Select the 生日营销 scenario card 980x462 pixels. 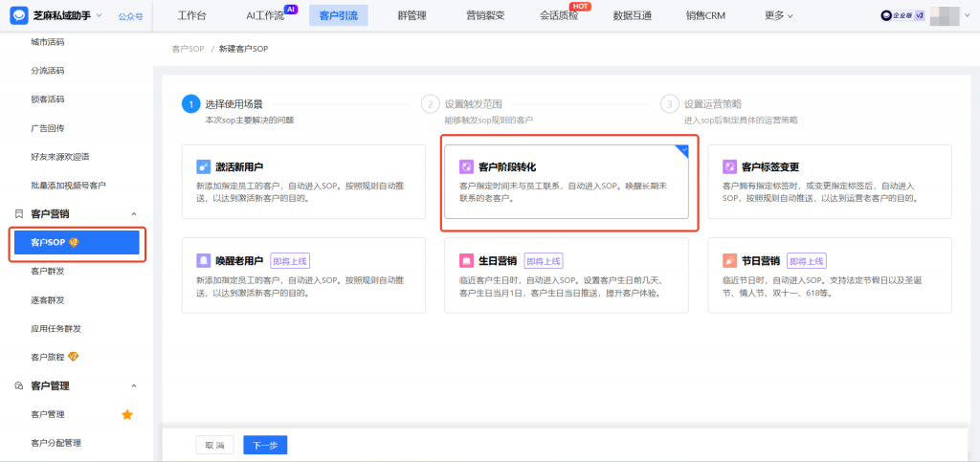[x=567, y=275]
